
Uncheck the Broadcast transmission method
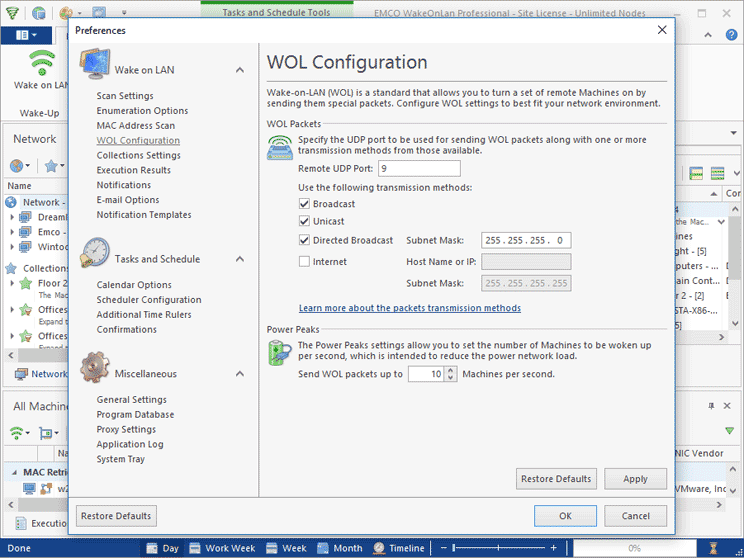(305, 204)
